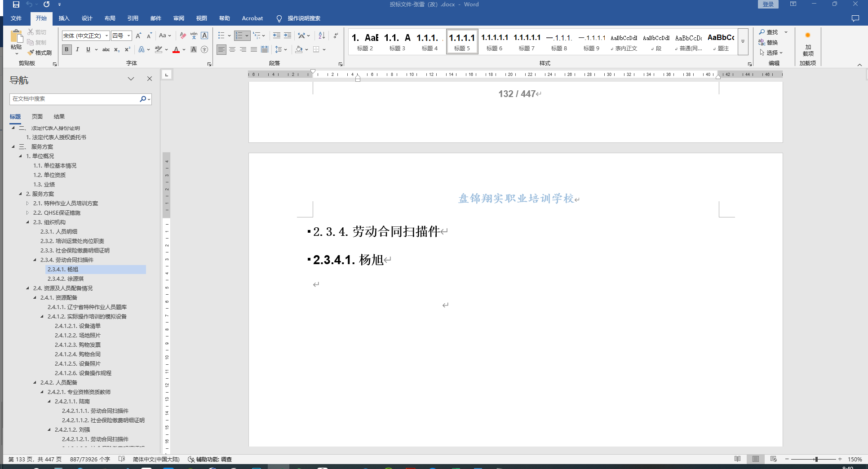Screen dimensions: 868x469
Task: Increase font size with grow icon
Action: coord(138,35)
